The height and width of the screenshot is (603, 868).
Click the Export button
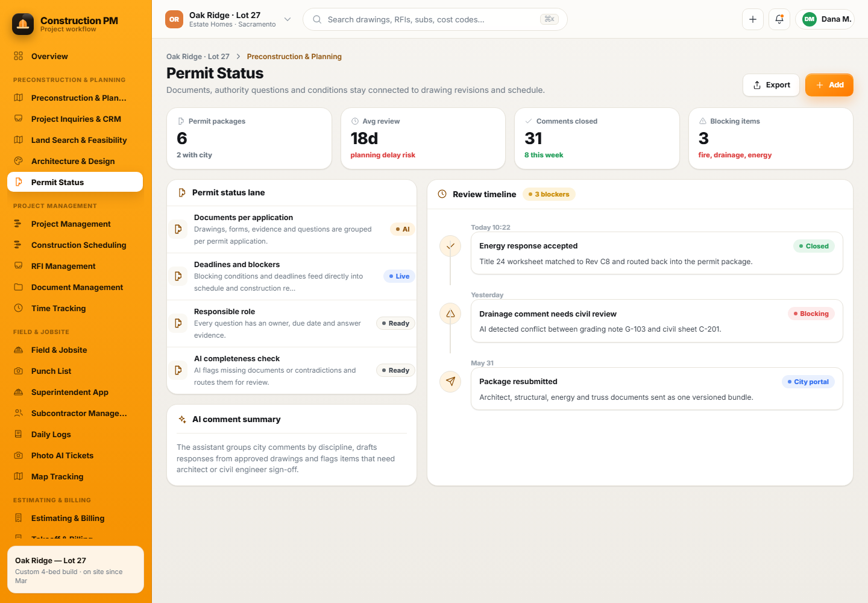click(x=771, y=85)
